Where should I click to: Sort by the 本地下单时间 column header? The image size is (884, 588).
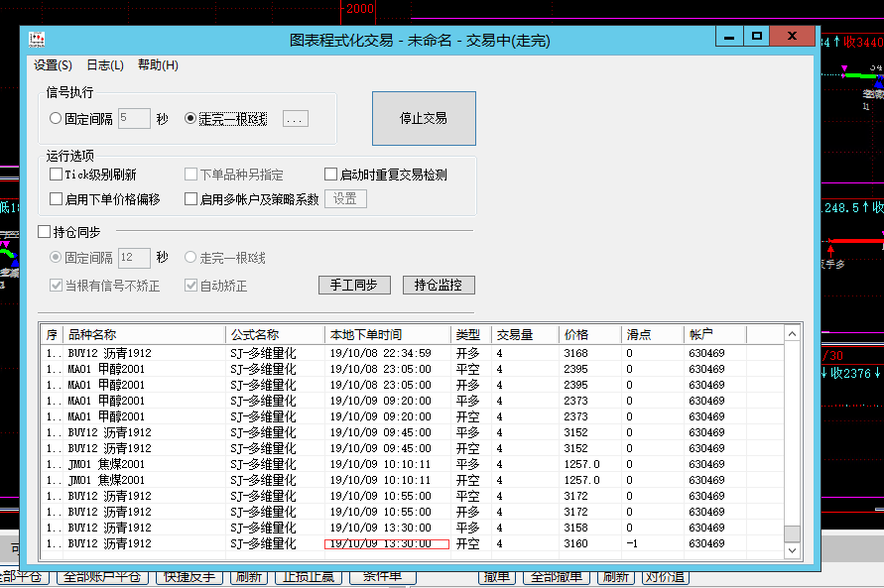pyautogui.click(x=387, y=334)
